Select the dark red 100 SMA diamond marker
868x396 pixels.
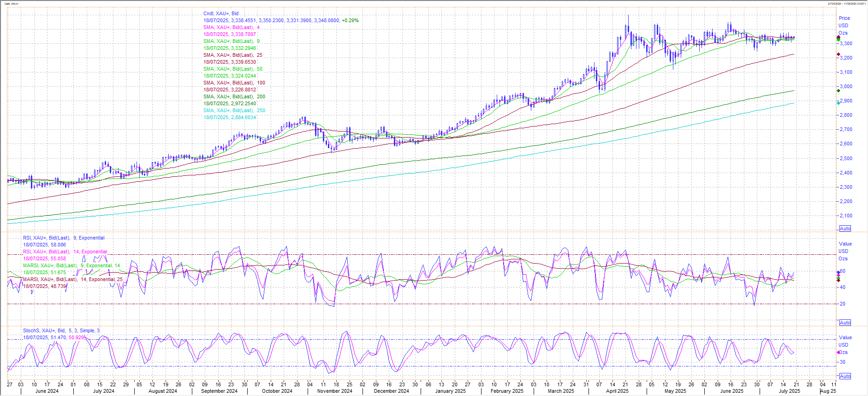(x=838, y=54)
